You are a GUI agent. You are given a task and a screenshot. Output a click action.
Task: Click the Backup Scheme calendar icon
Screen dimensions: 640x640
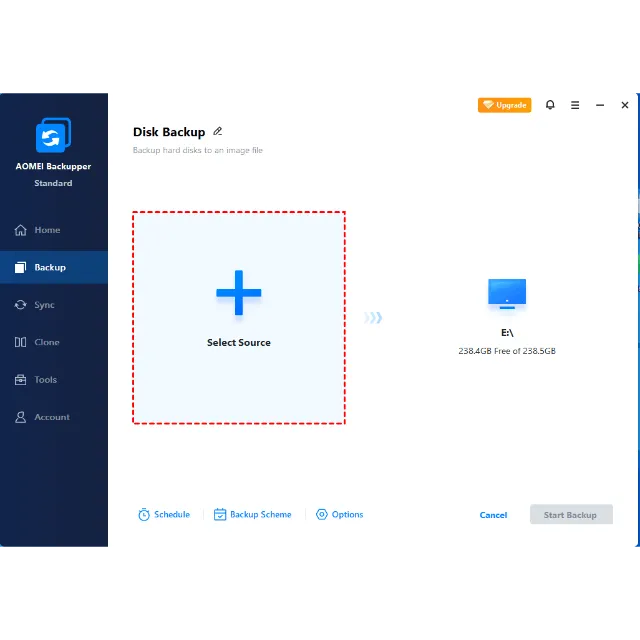tap(220, 515)
